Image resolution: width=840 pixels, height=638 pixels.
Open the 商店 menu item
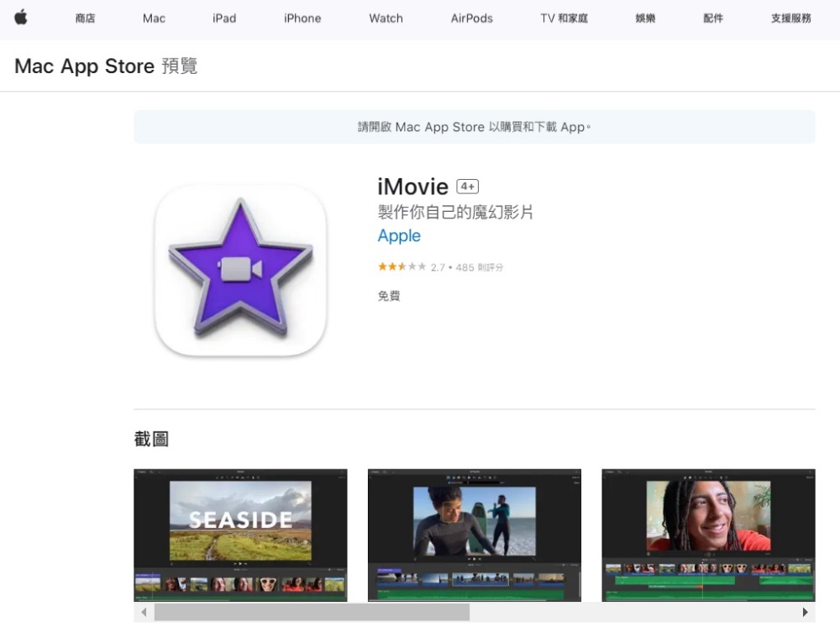tap(85, 18)
